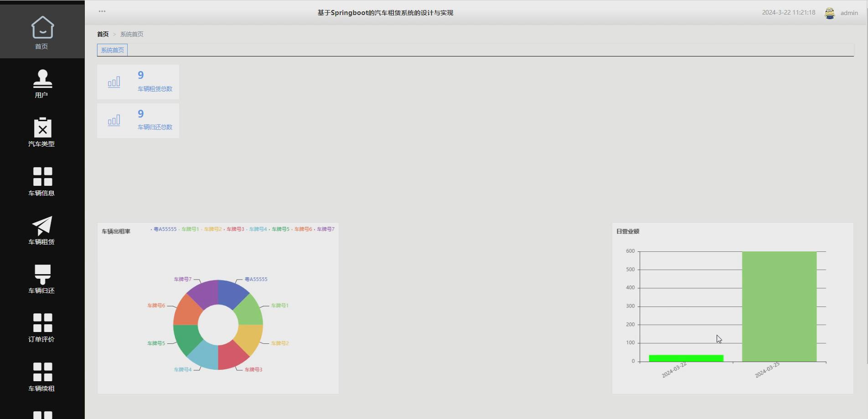Open the 首页 home icon in sidebar
The width and height of the screenshot is (868, 419).
coord(42,32)
